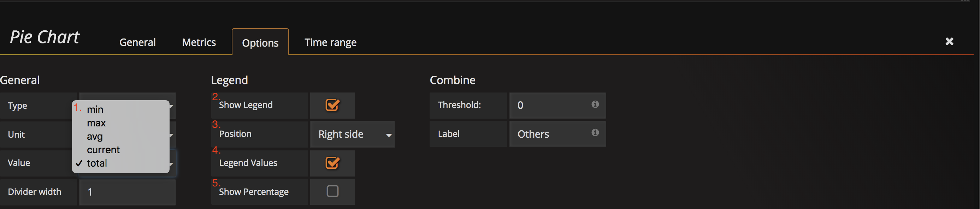Click the dropdown arrow of Position selector

point(388,135)
